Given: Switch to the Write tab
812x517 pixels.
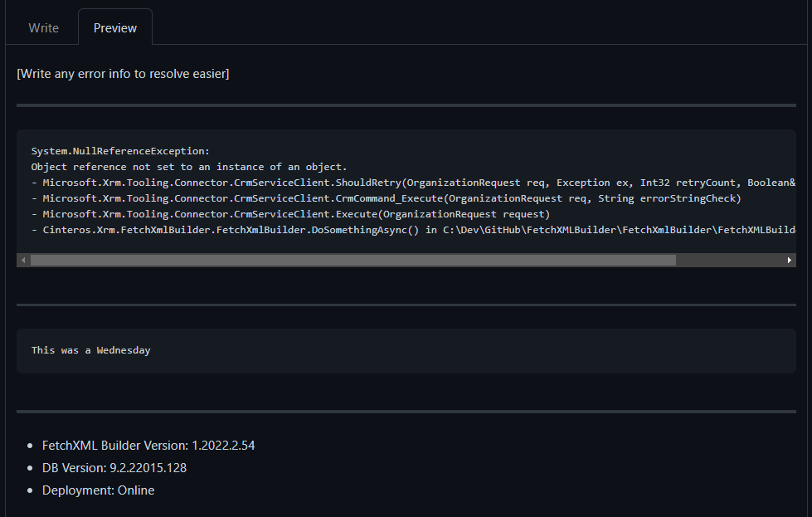Looking at the screenshot, I should click(x=43, y=28).
